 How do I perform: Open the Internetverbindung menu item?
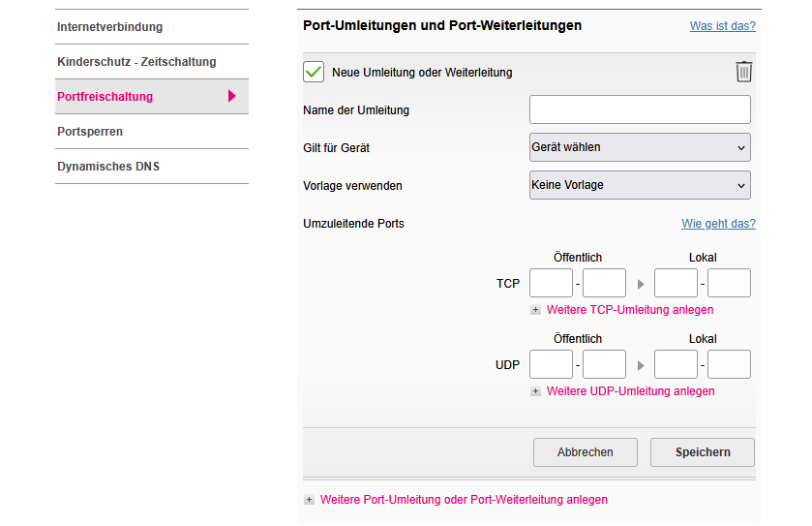110,26
